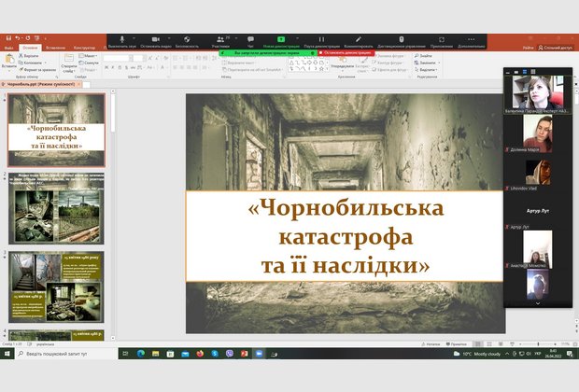Click the Share button

[x=556, y=48]
